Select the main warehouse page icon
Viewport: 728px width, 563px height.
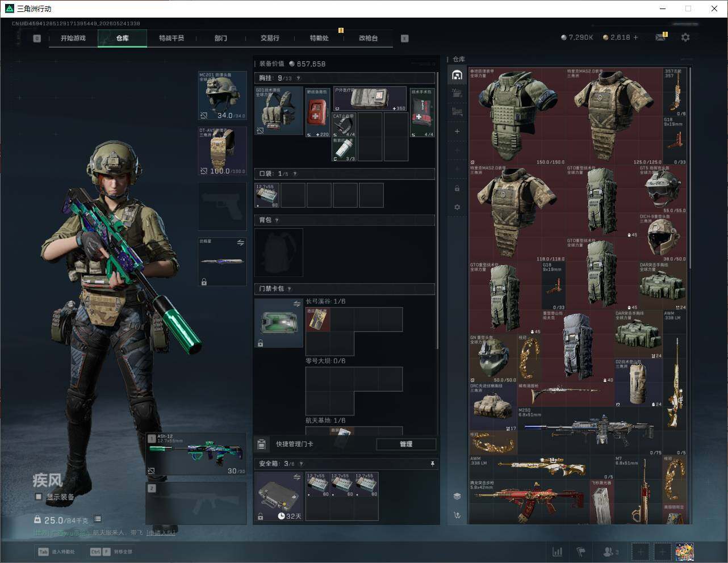coord(457,75)
